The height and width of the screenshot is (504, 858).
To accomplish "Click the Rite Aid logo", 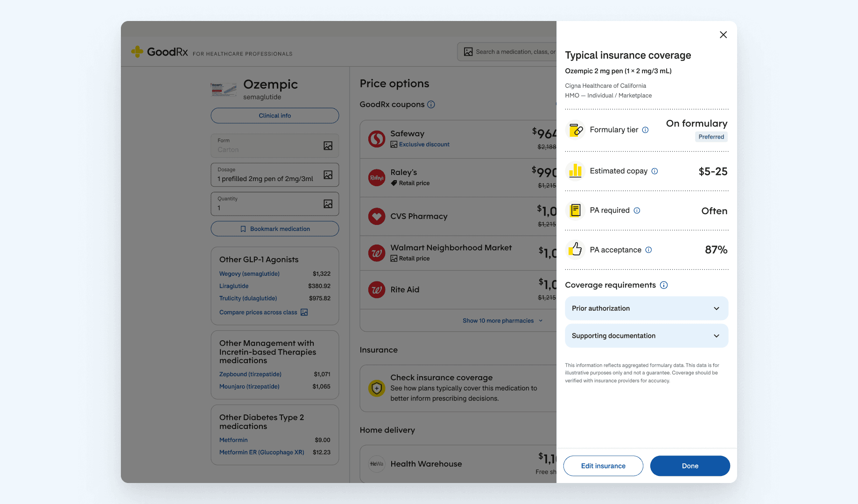I will (377, 290).
